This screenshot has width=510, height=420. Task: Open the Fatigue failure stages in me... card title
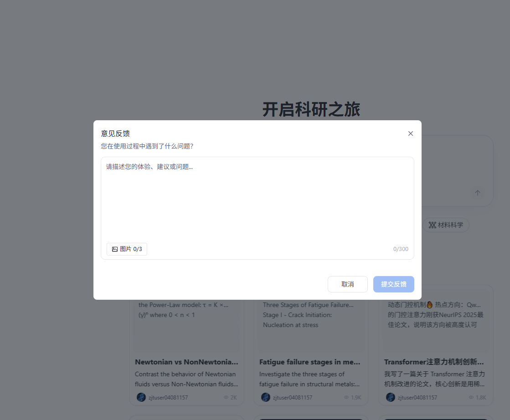pyautogui.click(x=309, y=362)
